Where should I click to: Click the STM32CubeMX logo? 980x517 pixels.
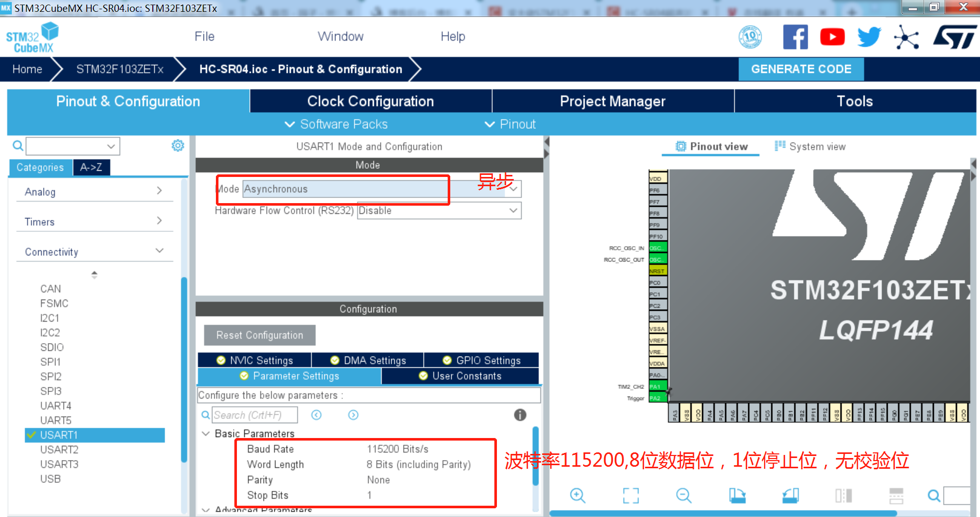[x=32, y=37]
